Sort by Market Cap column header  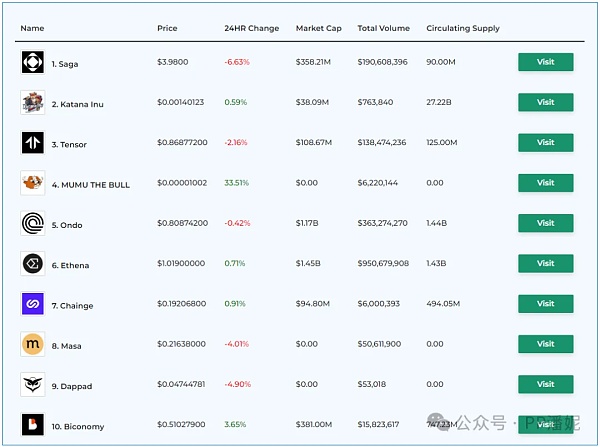(318, 28)
